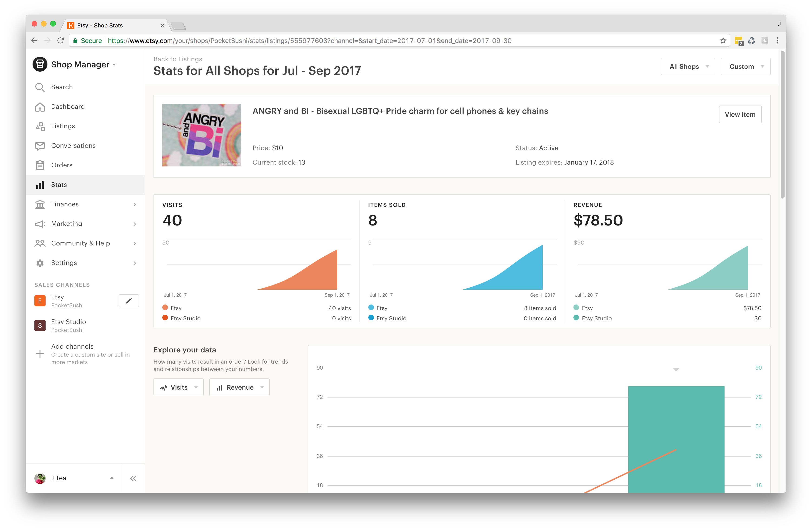Image resolution: width=812 pixels, height=530 pixels.
Task: Collapse the sidebar with double-chevron icon
Action: click(x=133, y=478)
